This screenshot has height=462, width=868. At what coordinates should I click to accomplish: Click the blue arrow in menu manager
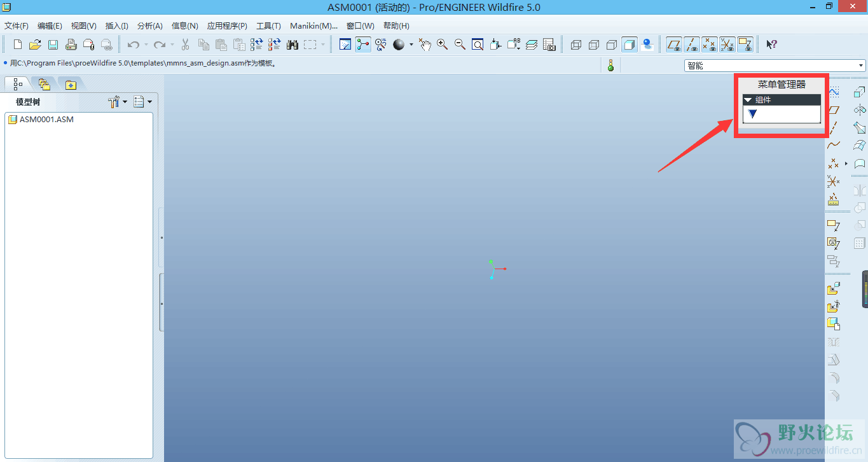click(x=753, y=114)
